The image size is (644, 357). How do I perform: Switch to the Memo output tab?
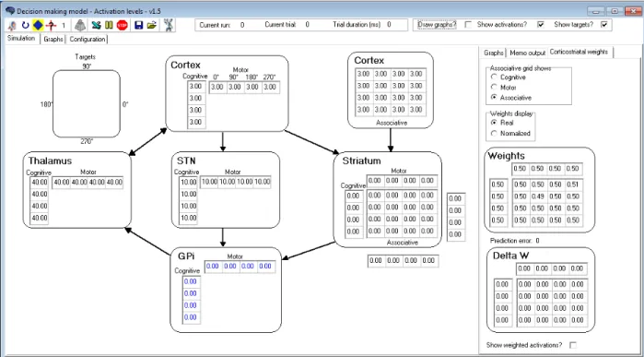527,53
